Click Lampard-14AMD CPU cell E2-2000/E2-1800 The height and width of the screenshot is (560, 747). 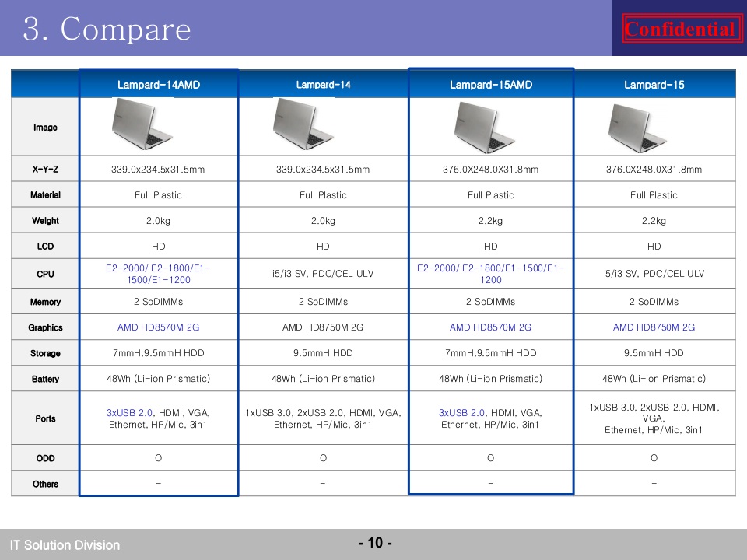pyautogui.click(x=158, y=274)
